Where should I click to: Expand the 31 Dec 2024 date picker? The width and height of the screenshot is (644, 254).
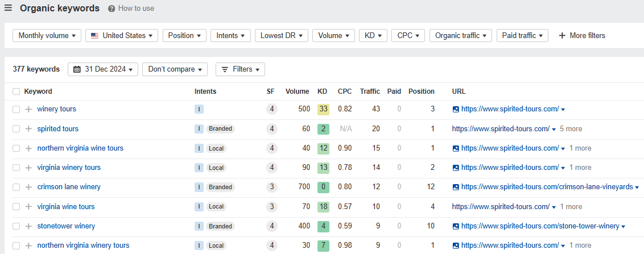pos(102,69)
